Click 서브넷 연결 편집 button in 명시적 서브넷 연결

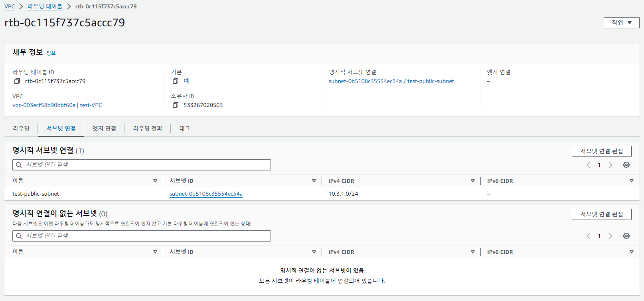(x=601, y=151)
